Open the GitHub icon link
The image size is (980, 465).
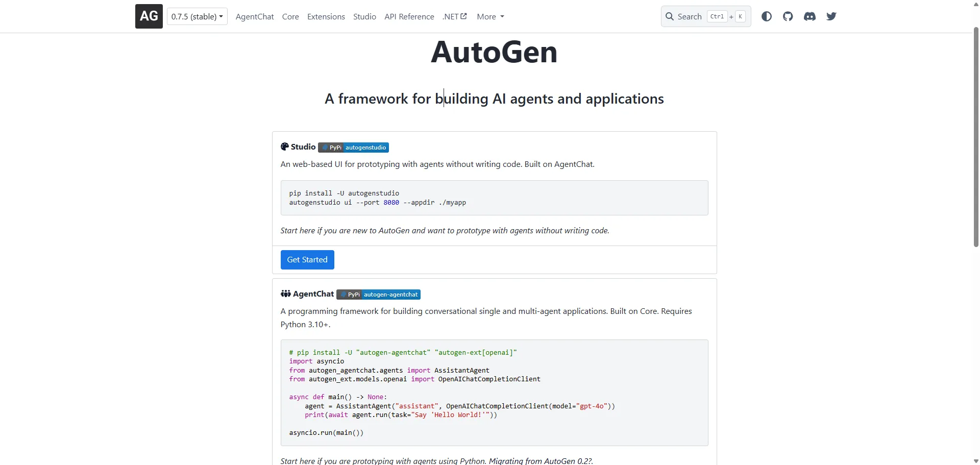click(788, 16)
